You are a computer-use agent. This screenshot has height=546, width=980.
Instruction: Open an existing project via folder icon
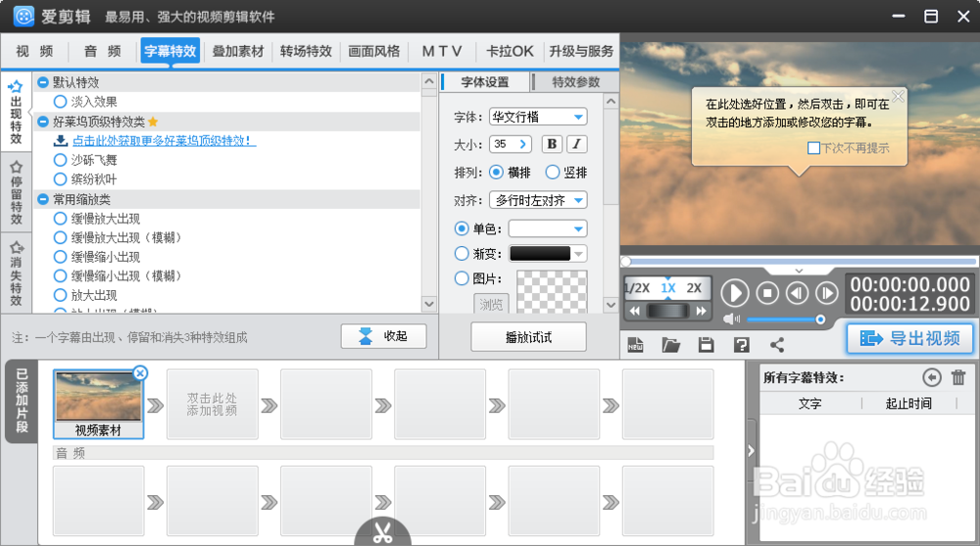pyautogui.click(x=670, y=345)
